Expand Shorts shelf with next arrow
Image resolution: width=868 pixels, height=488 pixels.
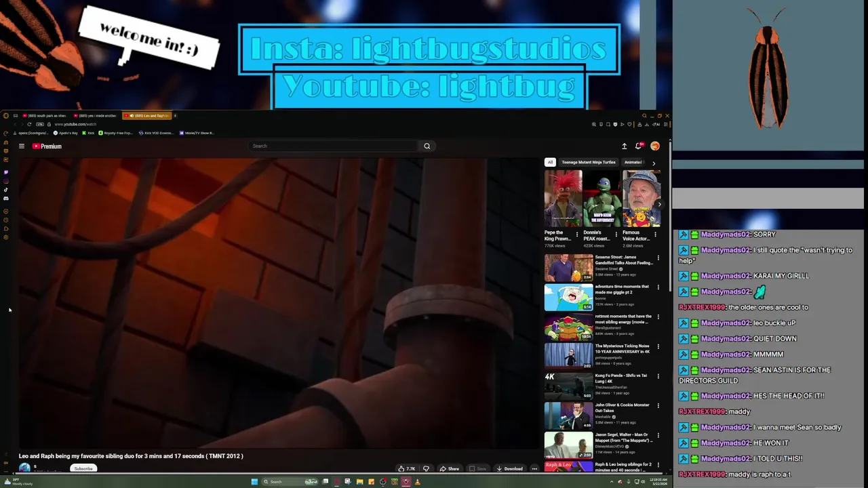[x=659, y=204]
